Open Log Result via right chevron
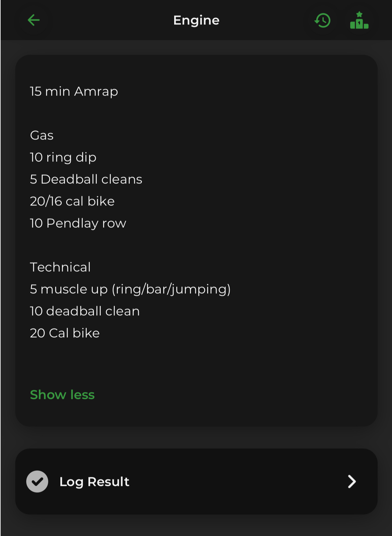Screen dimensions: 392x536 click(352, 481)
